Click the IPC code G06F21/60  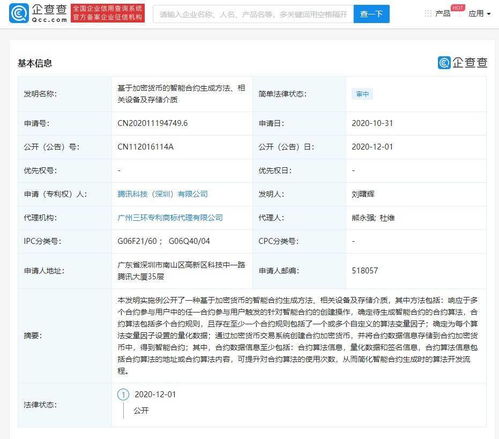137,241
